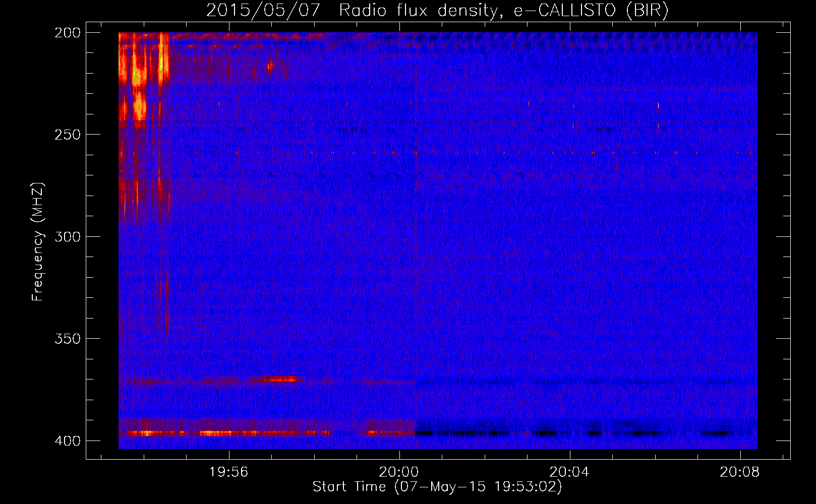Click the 'Start Time (07-May-15 19:53:02)' label
This screenshot has width=816, height=504.
tap(437, 487)
